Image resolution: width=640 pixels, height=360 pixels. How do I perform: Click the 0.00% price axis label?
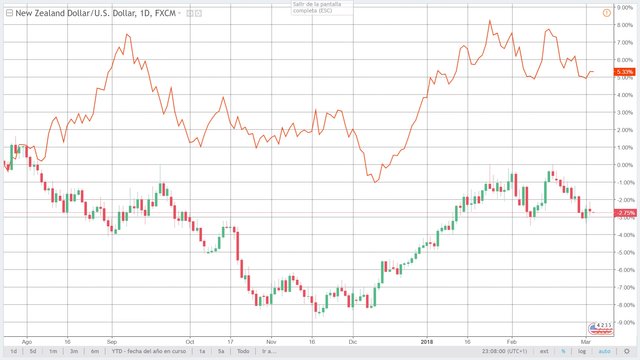pyautogui.click(x=625, y=165)
